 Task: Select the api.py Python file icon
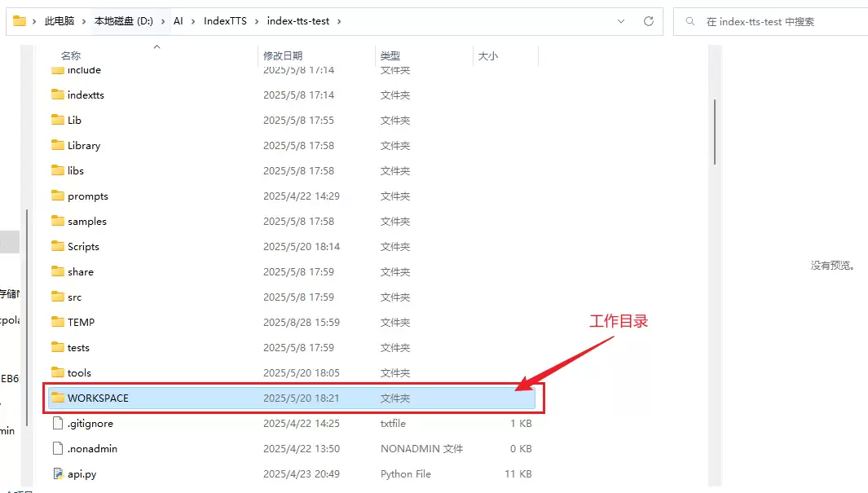(58, 473)
